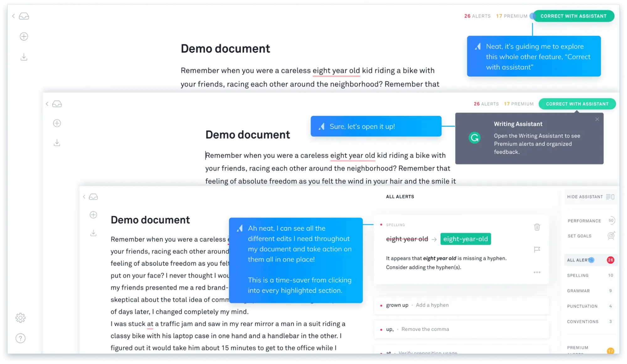The height and width of the screenshot is (364, 627).
Task: Click the Set Goals target icon
Action: [x=611, y=236]
